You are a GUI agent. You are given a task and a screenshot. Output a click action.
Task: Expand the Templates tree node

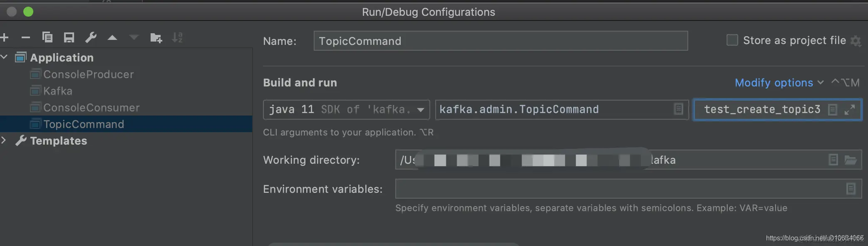click(x=4, y=140)
